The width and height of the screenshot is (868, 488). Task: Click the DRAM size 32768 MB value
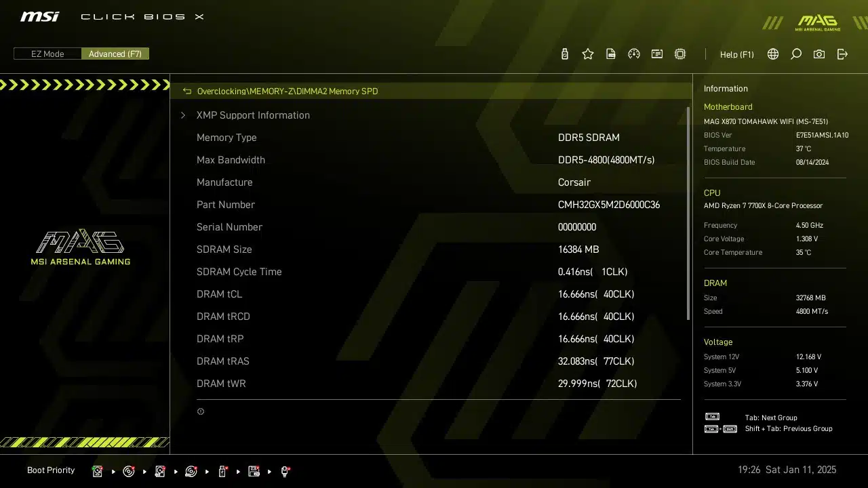[811, 298]
